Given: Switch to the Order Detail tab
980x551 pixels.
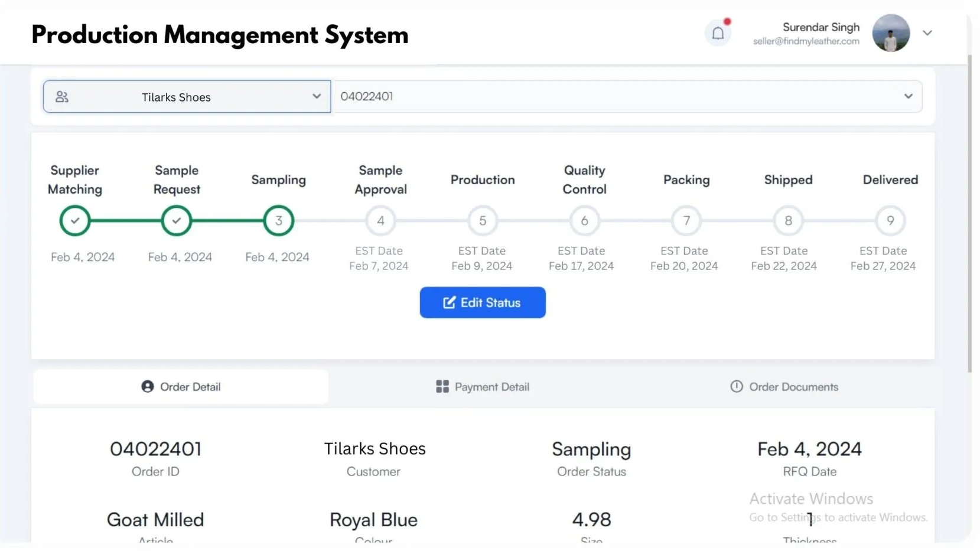Looking at the screenshot, I should pyautogui.click(x=181, y=387).
